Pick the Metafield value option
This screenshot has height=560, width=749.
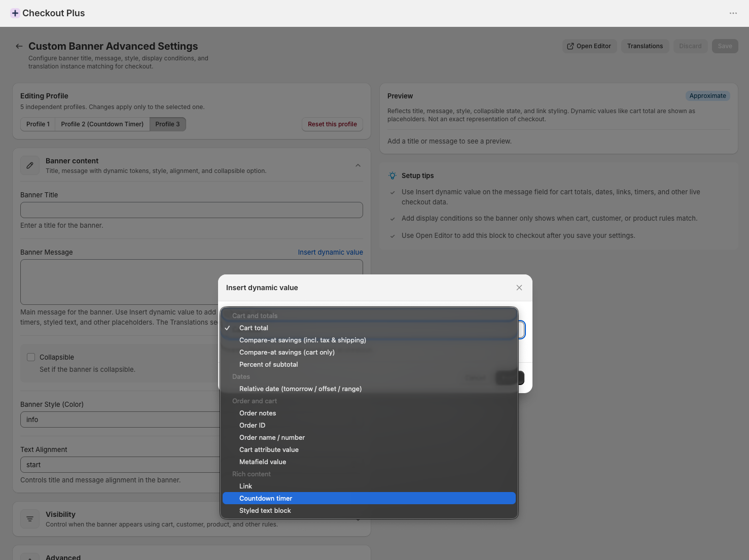(369, 462)
